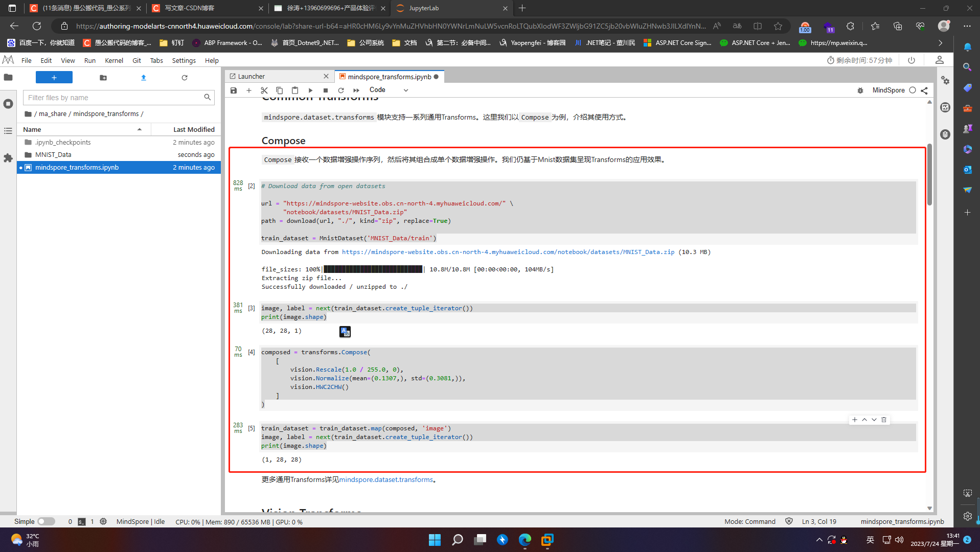Open the user account icon in JupyterLab

940,60
